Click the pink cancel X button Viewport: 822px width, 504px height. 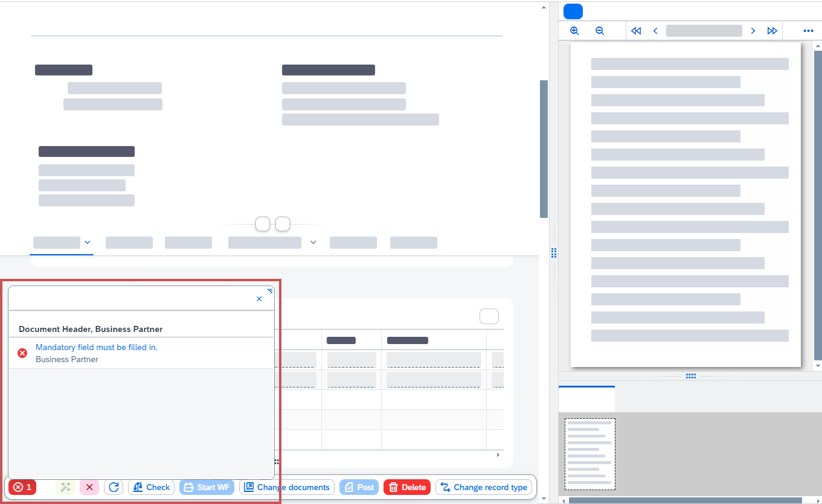[x=89, y=487]
